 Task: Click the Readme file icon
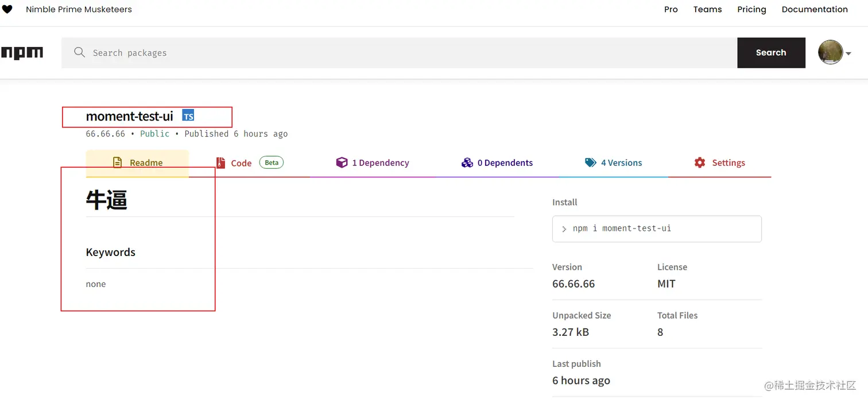coord(118,162)
